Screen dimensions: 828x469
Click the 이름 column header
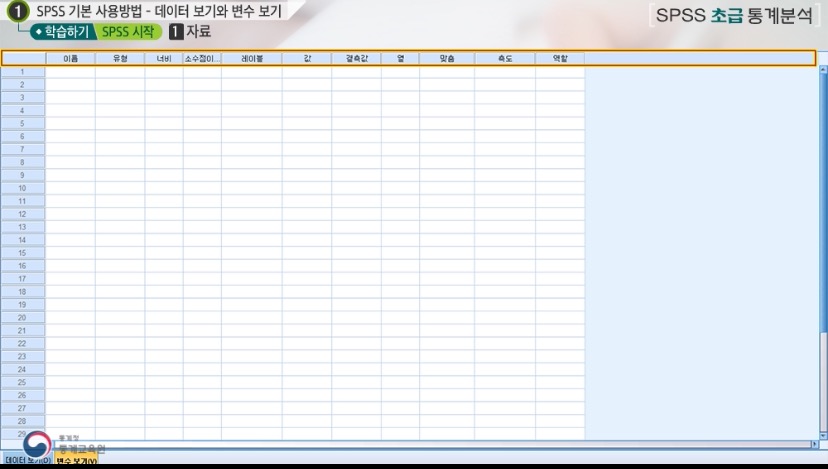pyautogui.click(x=71, y=58)
